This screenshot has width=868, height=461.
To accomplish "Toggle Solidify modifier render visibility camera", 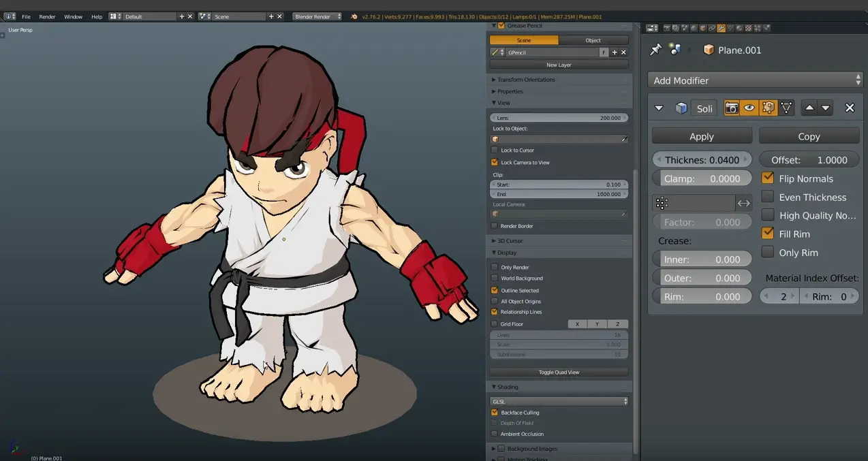I will [732, 108].
